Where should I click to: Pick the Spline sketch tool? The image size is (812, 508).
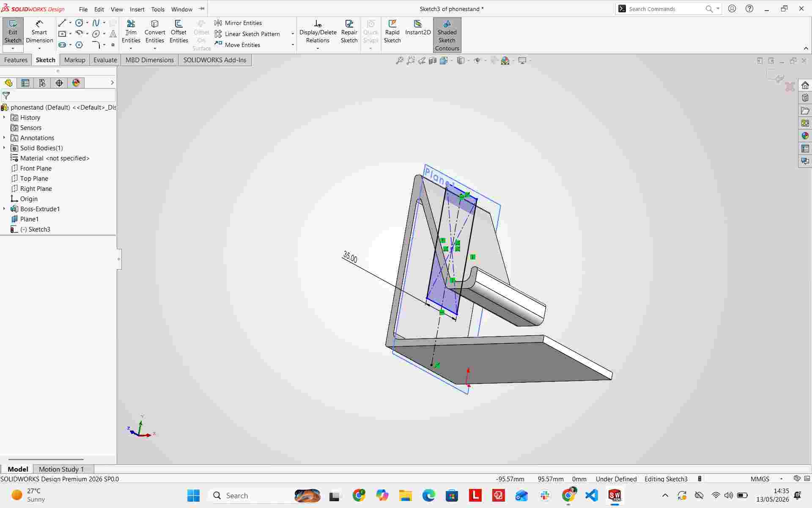pyautogui.click(x=96, y=23)
